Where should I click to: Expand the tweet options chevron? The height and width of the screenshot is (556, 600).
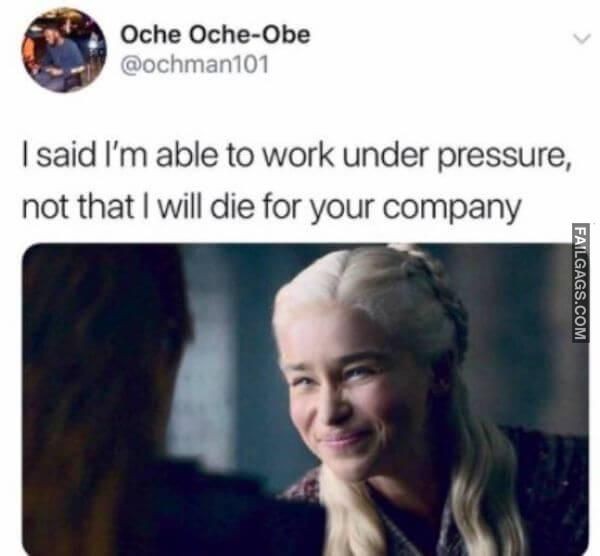(x=582, y=39)
